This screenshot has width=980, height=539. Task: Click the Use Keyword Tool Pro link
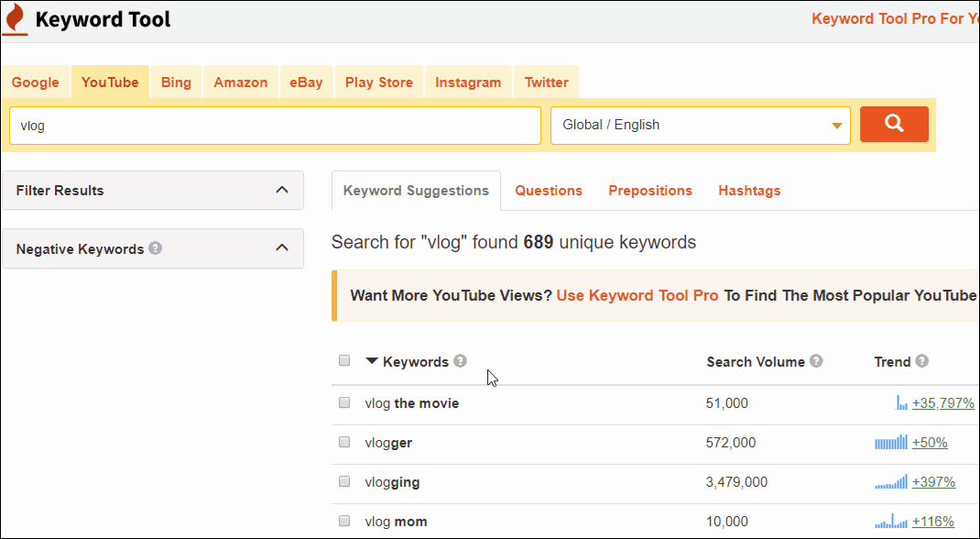click(x=637, y=295)
